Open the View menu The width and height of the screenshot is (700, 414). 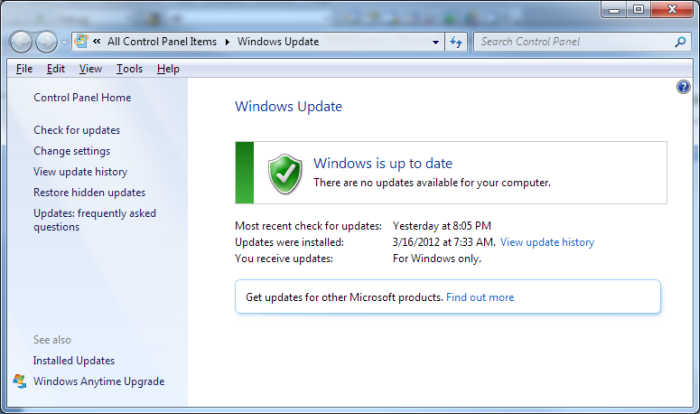[x=91, y=69]
